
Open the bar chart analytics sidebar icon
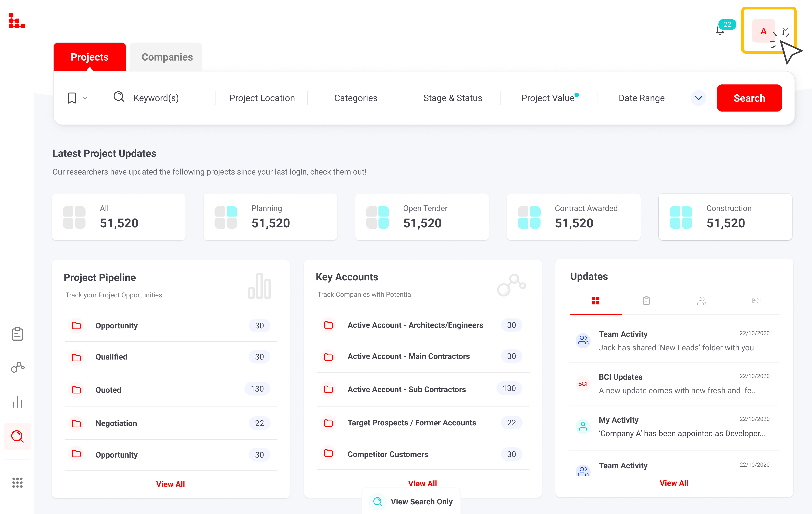click(17, 402)
